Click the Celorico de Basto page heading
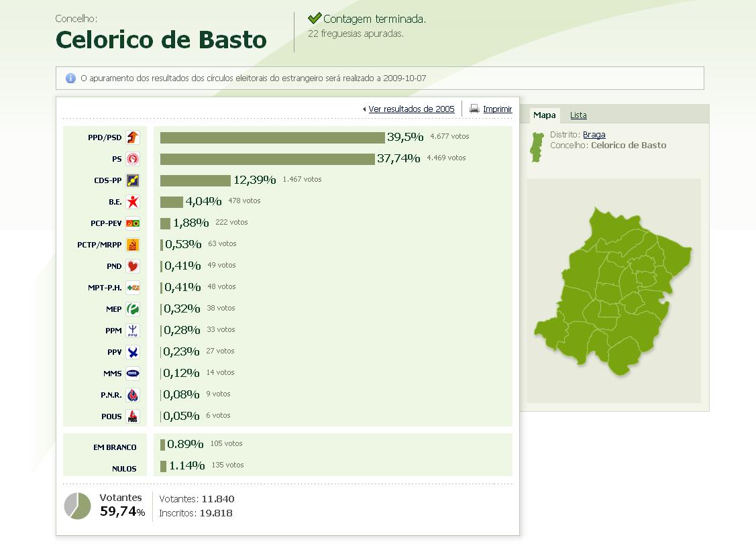This screenshot has height=558, width=756. [161, 40]
